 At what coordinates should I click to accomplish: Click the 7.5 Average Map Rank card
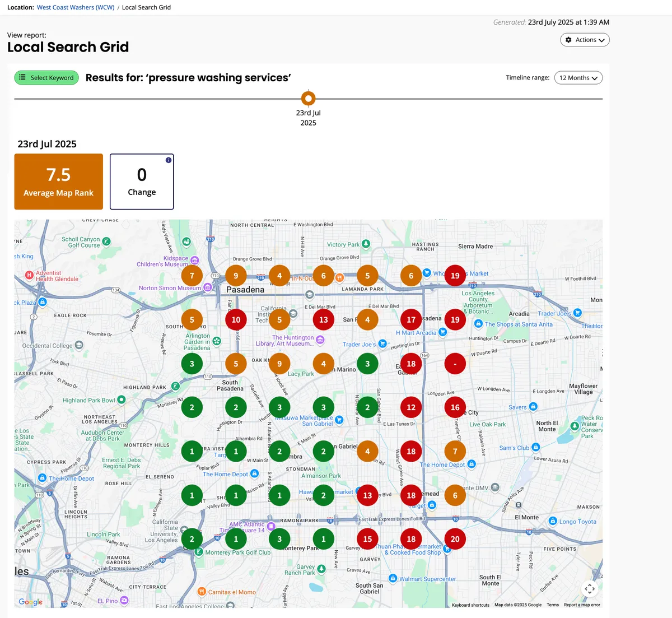tap(58, 181)
